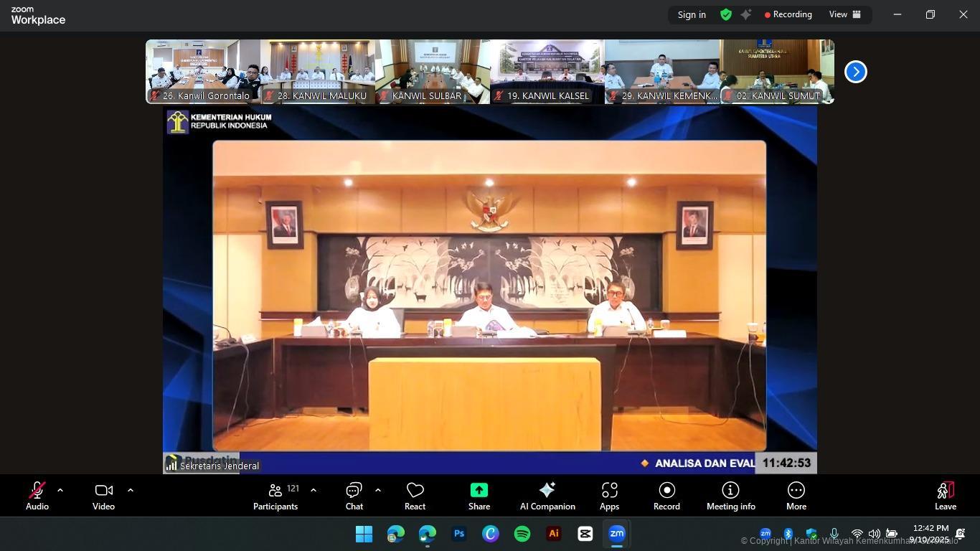Image resolution: width=980 pixels, height=551 pixels.
Task: Open Spotify from the taskbar
Action: pyautogui.click(x=522, y=534)
